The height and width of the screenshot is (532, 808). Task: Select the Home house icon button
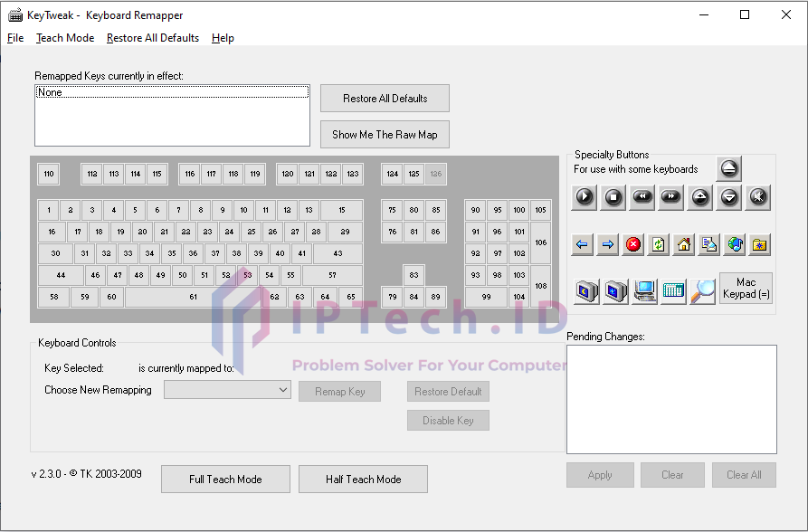[684, 244]
